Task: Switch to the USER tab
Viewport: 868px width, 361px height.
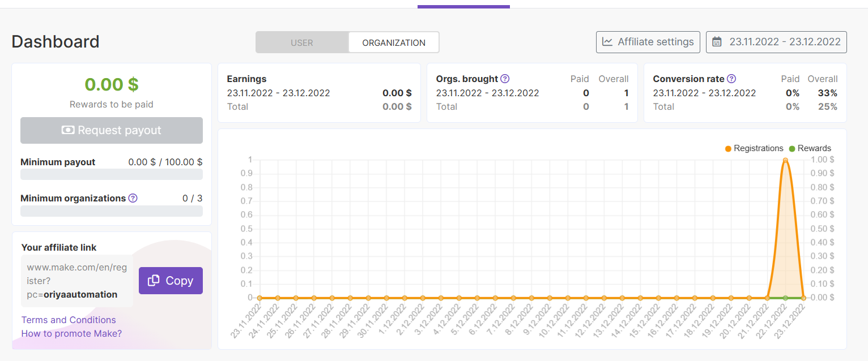Action: 302,42
